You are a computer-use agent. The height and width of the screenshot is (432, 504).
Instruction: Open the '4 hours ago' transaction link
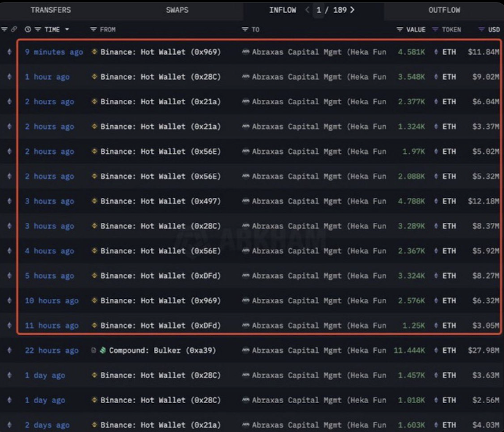50,251
